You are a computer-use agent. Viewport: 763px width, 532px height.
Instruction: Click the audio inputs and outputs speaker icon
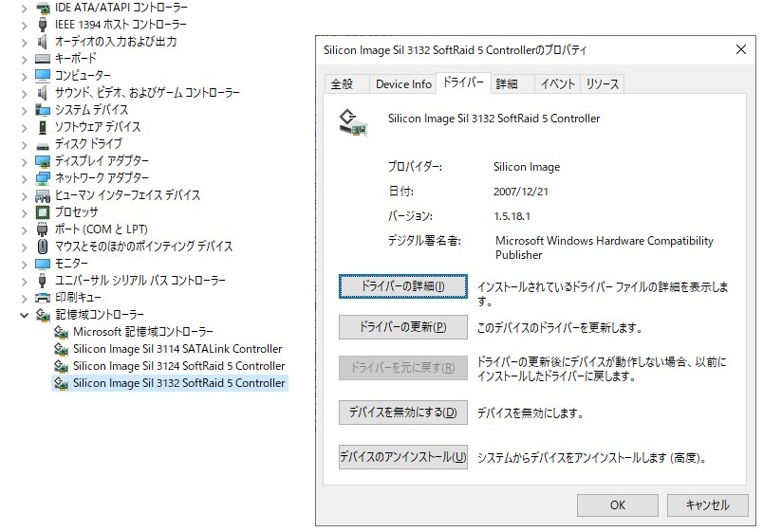(43, 42)
